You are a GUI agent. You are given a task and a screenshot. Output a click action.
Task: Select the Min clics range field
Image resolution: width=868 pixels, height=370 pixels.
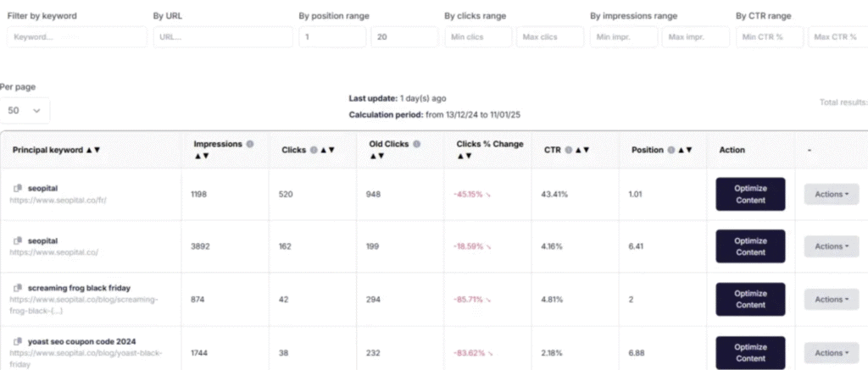pyautogui.click(x=478, y=37)
